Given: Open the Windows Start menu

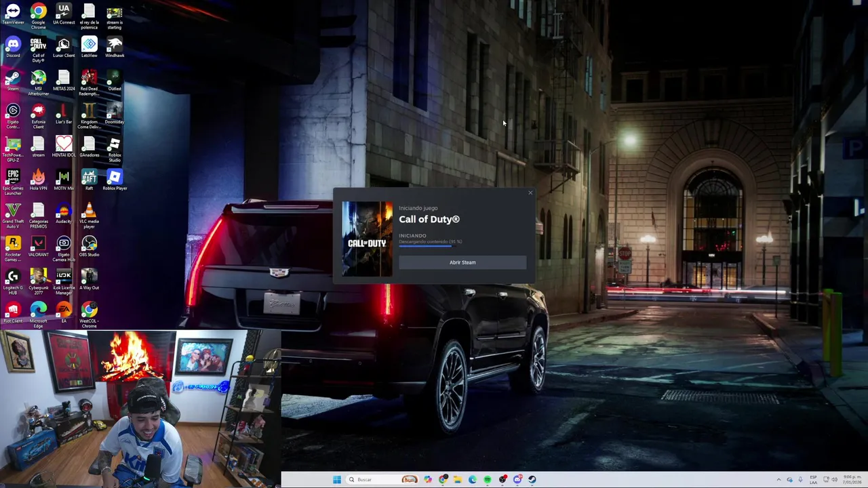Looking at the screenshot, I should pos(337,480).
